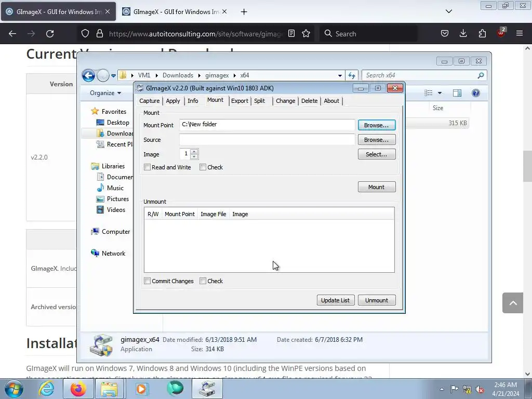This screenshot has height=399, width=532.
Task: Open a new Firefox tab
Action: pyautogui.click(x=244, y=12)
